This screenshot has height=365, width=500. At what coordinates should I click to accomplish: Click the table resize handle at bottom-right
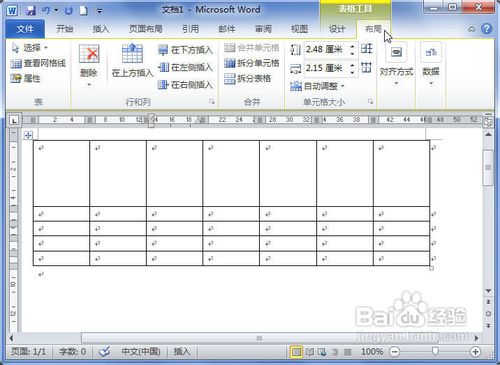(432, 268)
